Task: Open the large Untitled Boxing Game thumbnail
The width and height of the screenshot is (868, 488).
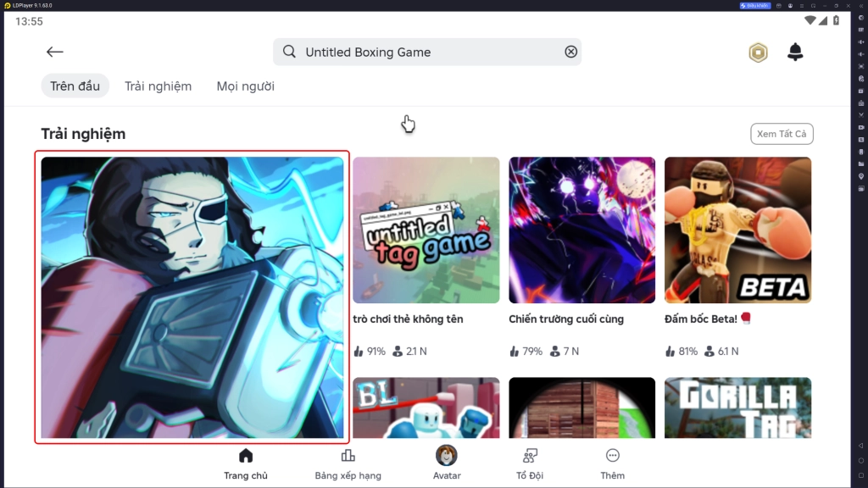Action: click(192, 297)
